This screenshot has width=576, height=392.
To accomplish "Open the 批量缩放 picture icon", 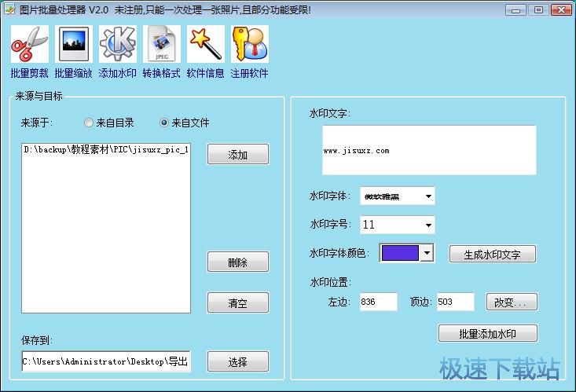I will pos(73,45).
